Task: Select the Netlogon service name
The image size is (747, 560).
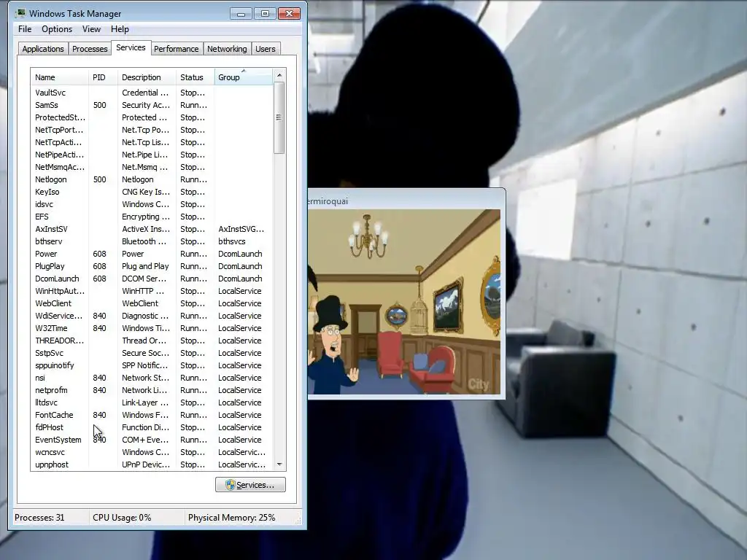Action: point(51,179)
